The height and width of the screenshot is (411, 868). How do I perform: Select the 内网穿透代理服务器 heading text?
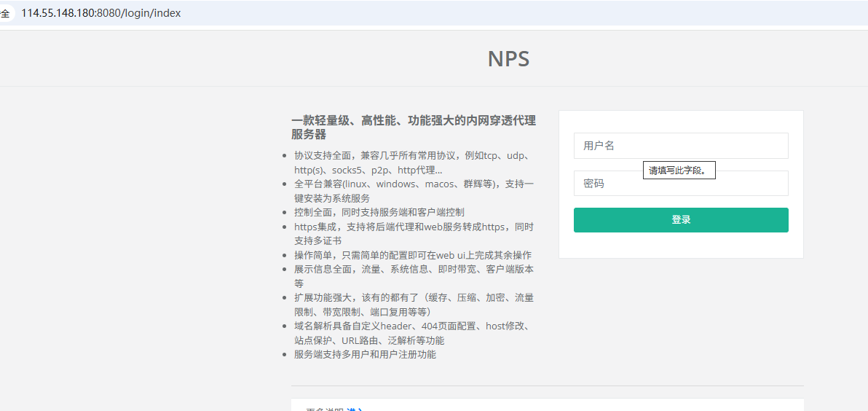(x=413, y=128)
